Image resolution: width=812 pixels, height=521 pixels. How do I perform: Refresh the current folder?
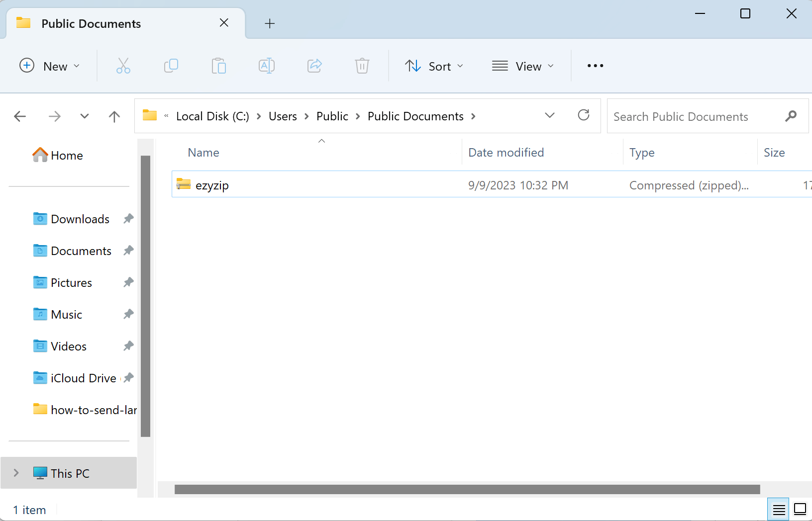coord(584,115)
